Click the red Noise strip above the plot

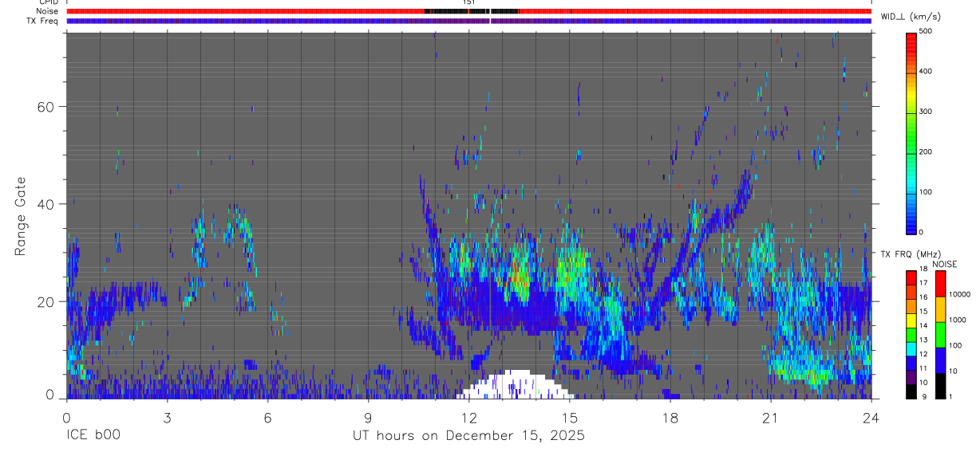pyautogui.click(x=468, y=11)
